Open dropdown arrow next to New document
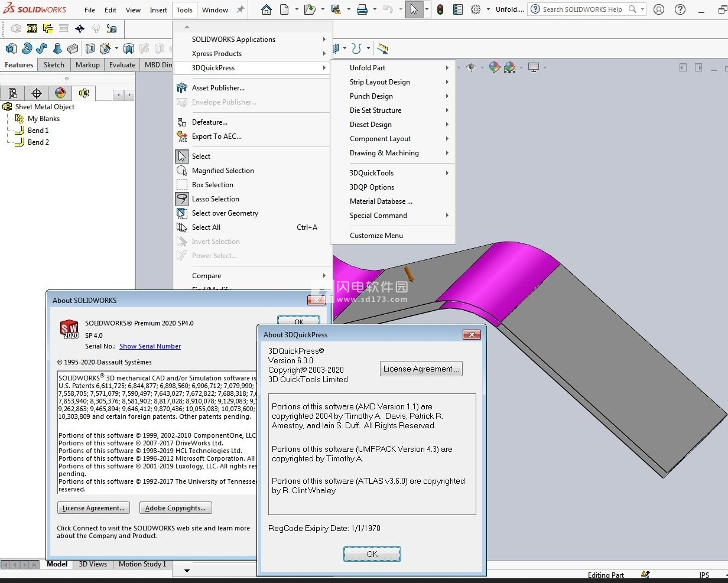 click(297, 9)
